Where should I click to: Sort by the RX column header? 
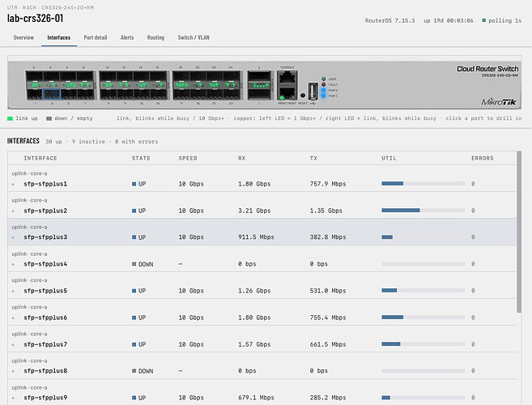[x=241, y=158]
